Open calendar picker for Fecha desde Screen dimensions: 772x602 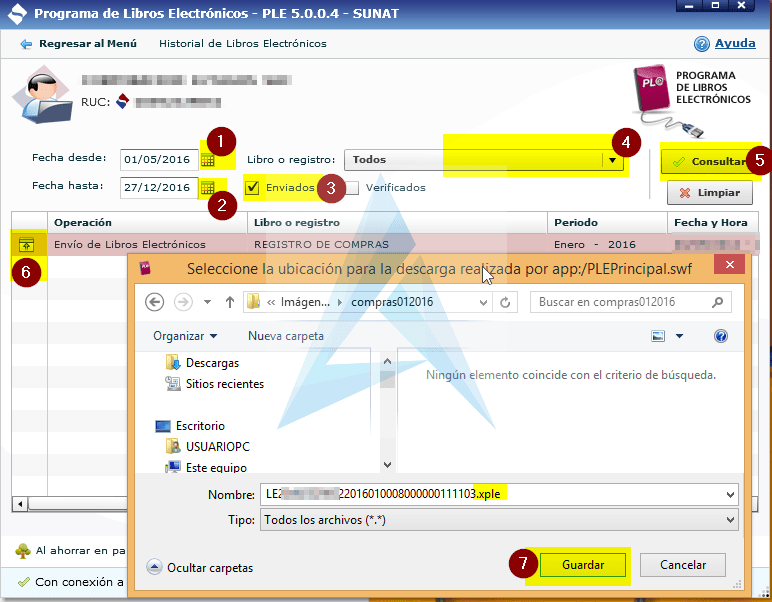(x=208, y=160)
